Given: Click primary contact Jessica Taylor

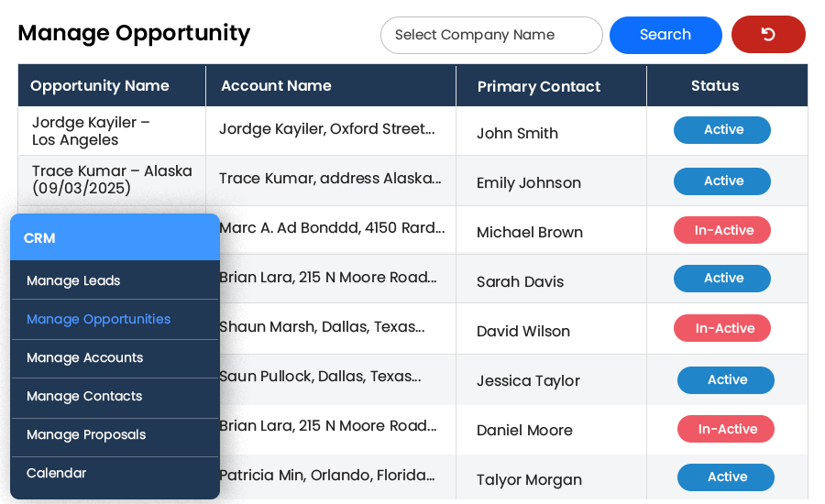Looking at the screenshot, I should coord(528,381).
